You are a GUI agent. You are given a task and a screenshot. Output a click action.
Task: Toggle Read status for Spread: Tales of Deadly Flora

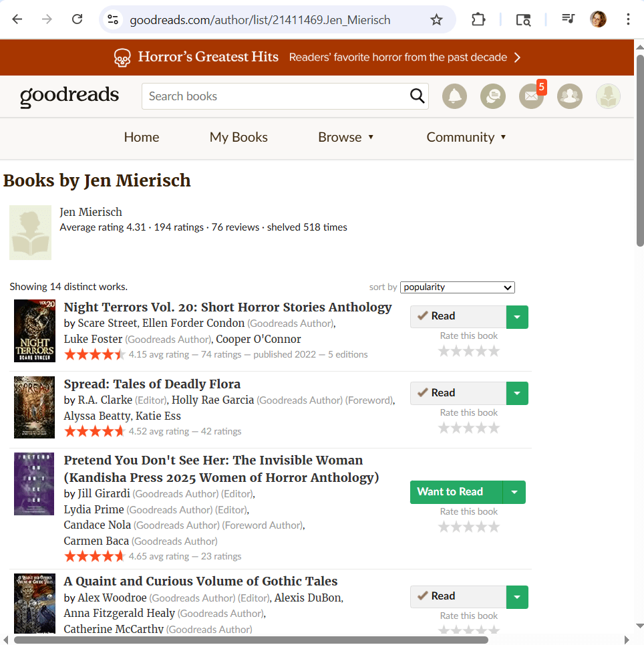(x=458, y=393)
